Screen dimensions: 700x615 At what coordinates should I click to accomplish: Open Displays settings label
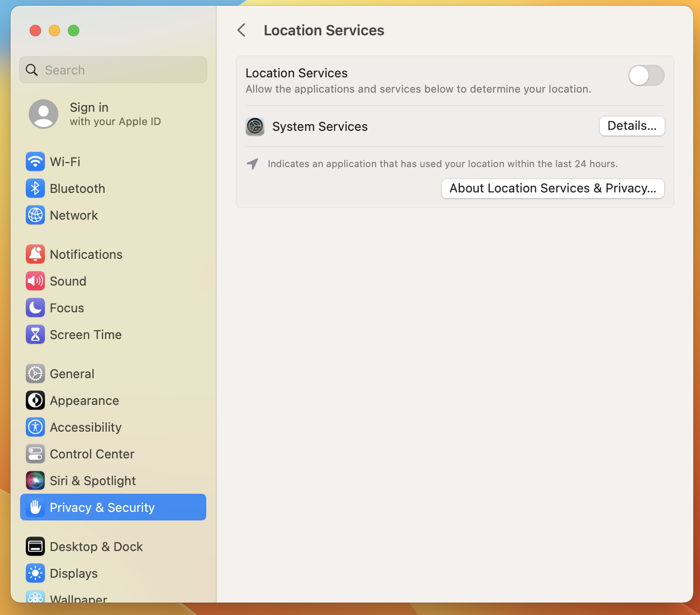pyautogui.click(x=74, y=573)
